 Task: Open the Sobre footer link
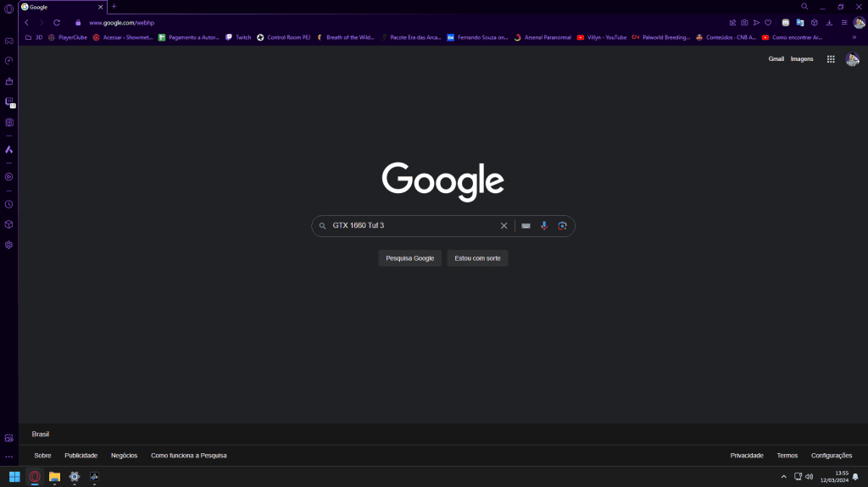click(x=42, y=456)
